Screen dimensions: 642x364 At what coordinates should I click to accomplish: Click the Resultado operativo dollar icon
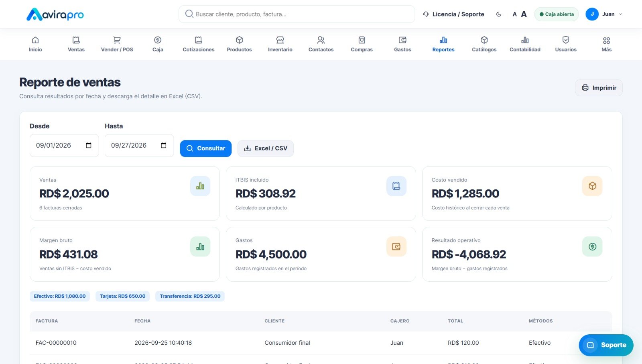(592, 247)
